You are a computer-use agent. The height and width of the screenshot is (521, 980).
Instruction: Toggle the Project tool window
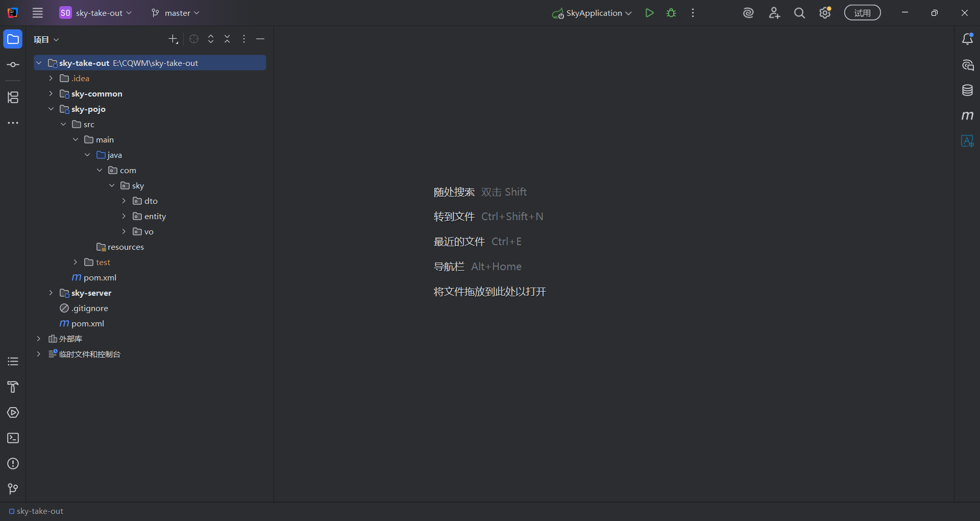[x=13, y=39]
